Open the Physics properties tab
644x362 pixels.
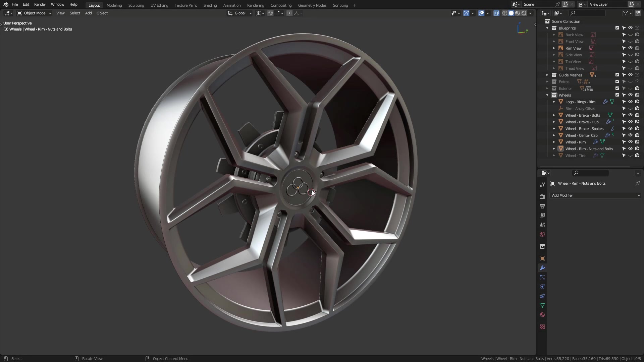point(542,287)
